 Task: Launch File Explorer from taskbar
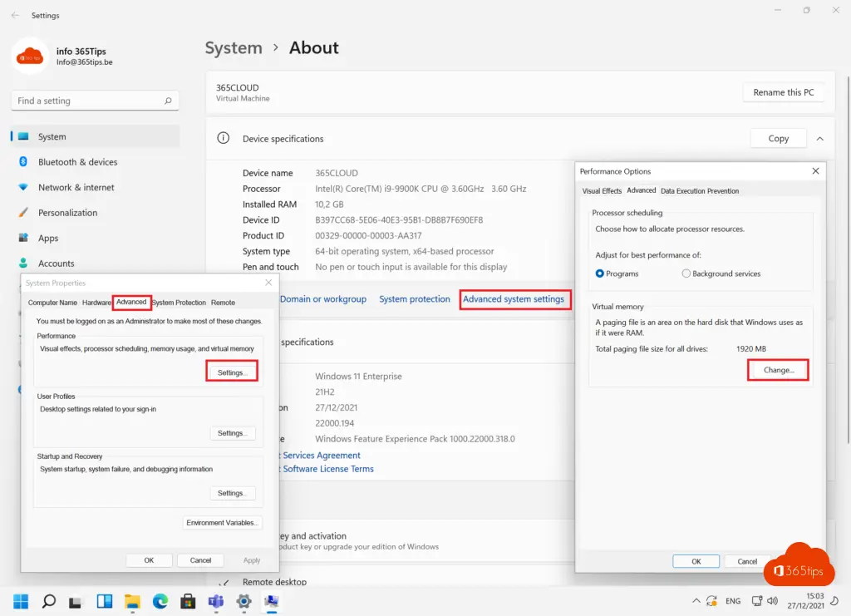point(132,601)
